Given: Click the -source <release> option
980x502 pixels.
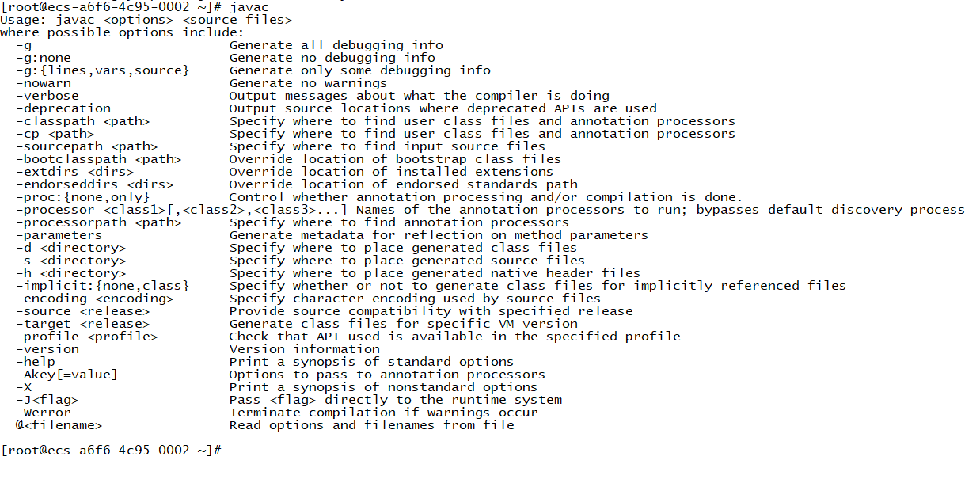Looking at the screenshot, I should click(x=82, y=311).
